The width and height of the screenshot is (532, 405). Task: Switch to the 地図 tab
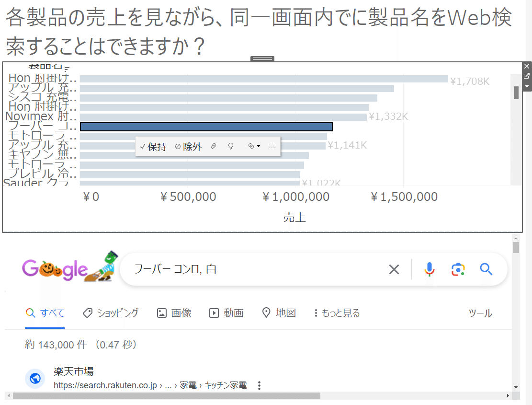279,312
